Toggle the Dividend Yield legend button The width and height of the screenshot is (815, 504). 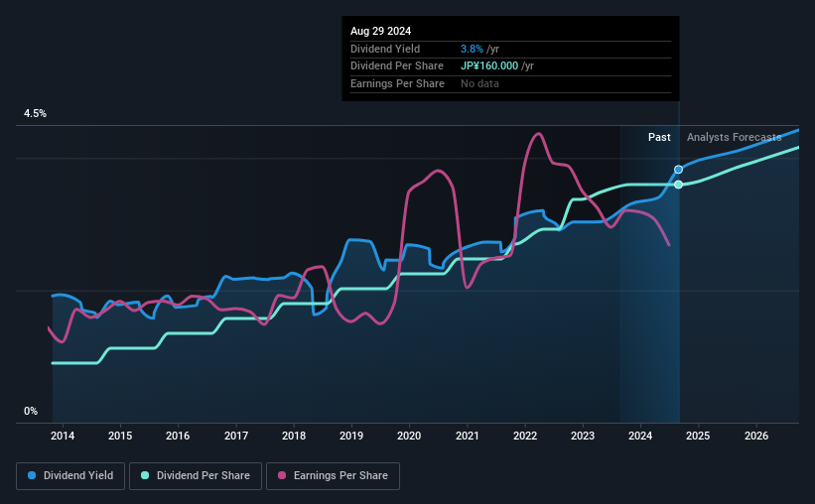point(70,476)
